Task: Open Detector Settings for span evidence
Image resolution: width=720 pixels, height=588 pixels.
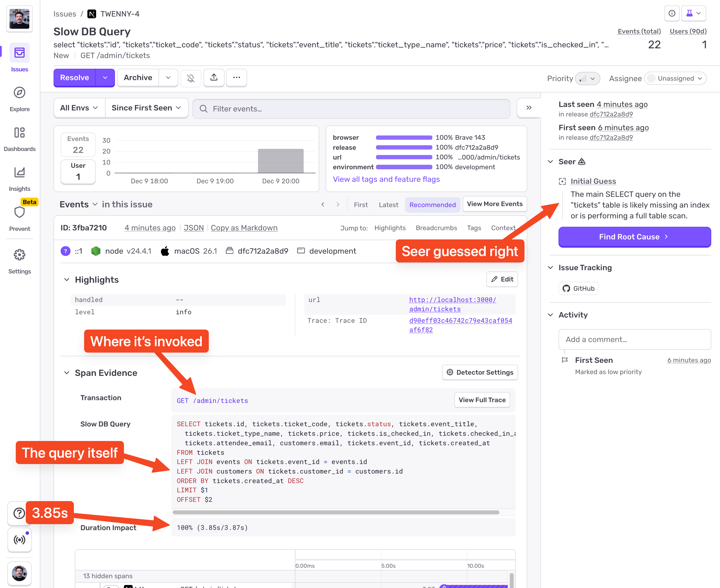Action: click(x=480, y=372)
